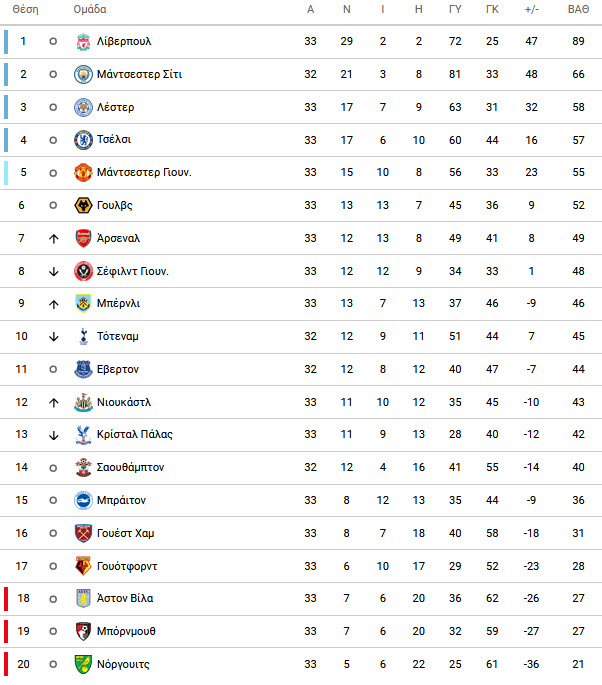Click the Liverpool club crest
Screen dimensions: 602x685
(83, 42)
